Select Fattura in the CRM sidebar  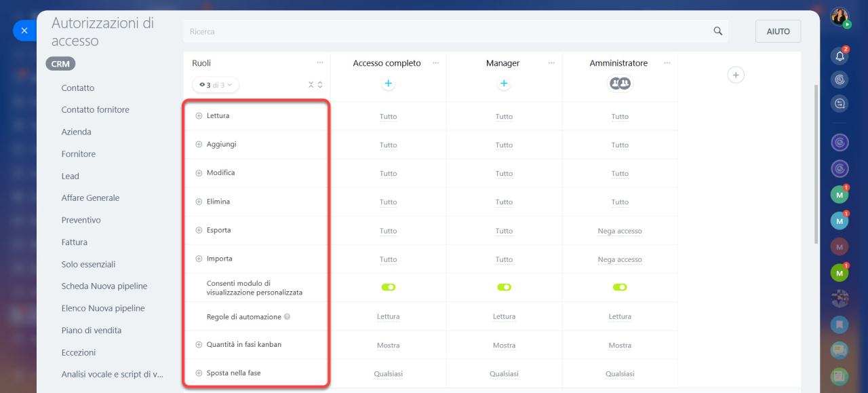point(74,242)
